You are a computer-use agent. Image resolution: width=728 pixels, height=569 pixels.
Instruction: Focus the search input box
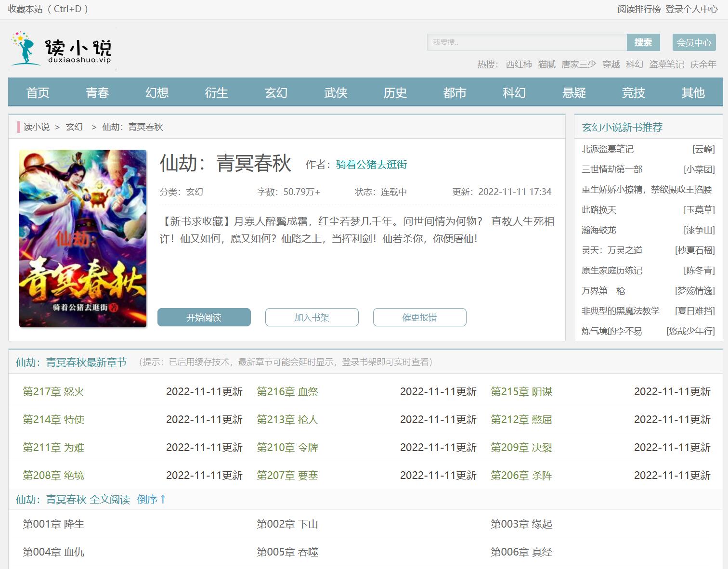coord(527,42)
